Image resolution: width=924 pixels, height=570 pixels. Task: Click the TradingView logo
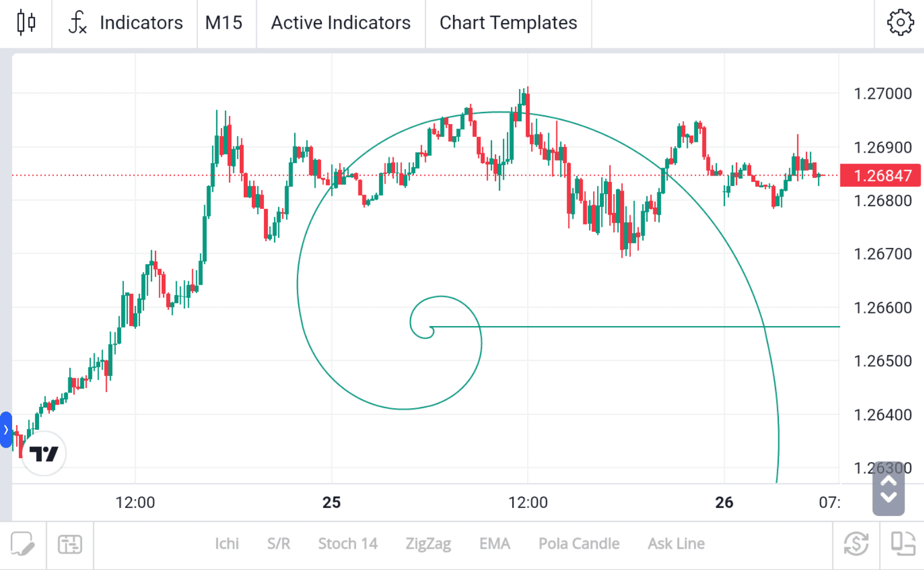[x=44, y=453]
